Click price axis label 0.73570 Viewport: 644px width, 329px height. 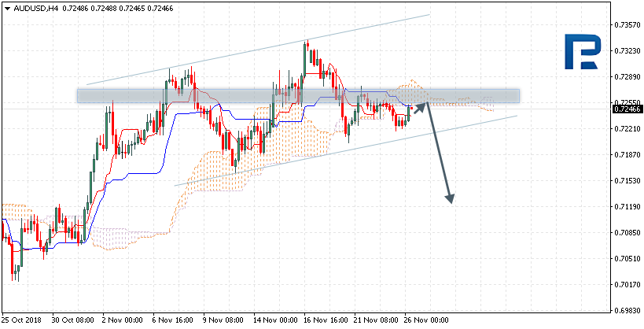coord(628,25)
